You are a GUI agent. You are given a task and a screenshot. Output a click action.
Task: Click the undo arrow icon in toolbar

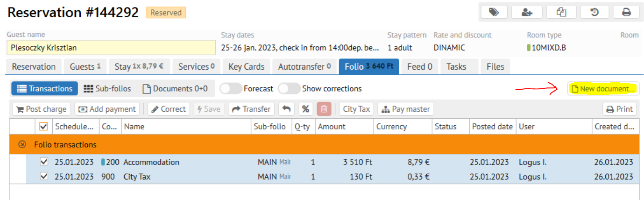point(286,109)
